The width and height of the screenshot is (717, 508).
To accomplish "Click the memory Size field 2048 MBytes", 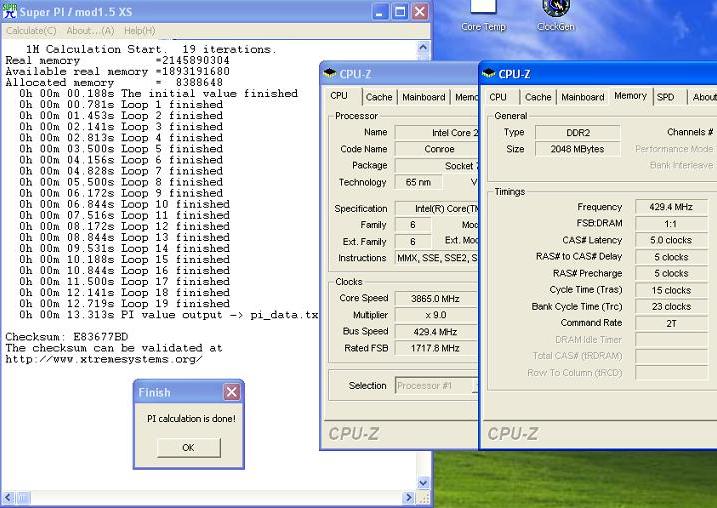I will click(x=578, y=149).
